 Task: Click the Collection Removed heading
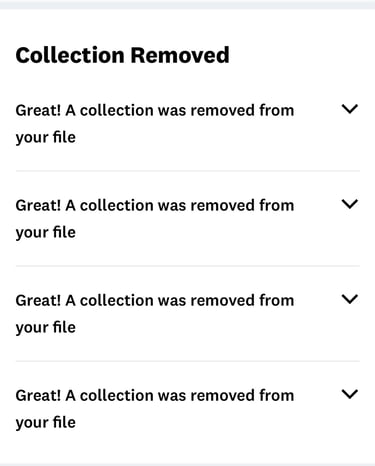122,55
